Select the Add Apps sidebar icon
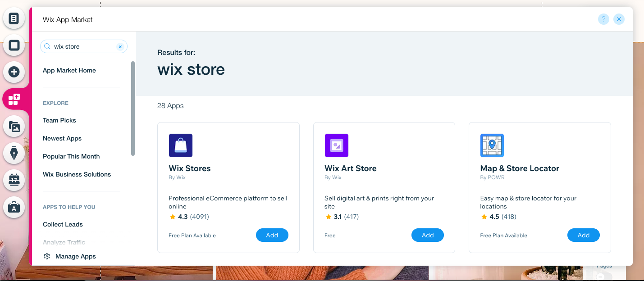 [14, 99]
